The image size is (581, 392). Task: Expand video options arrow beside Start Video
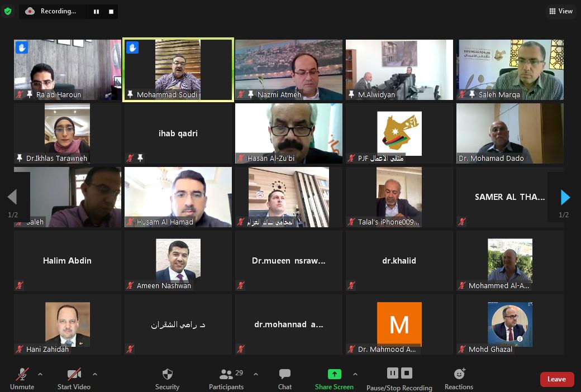[x=95, y=374]
